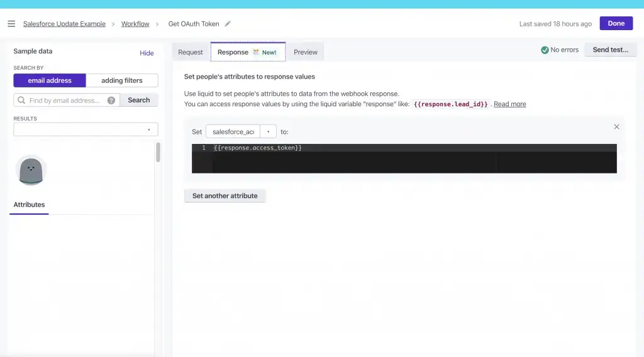The height and width of the screenshot is (357, 644).
Task: Expand the Results dropdown
Action: 86,129
